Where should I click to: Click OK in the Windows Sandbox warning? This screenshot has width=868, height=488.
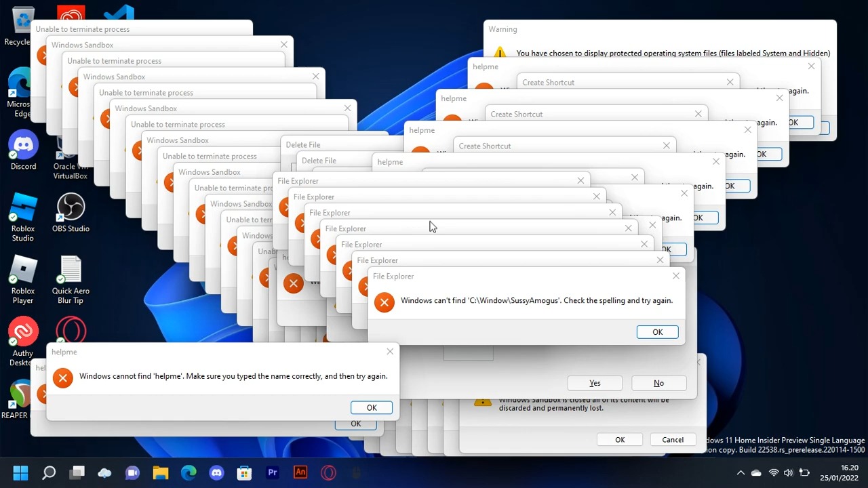(620, 440)
